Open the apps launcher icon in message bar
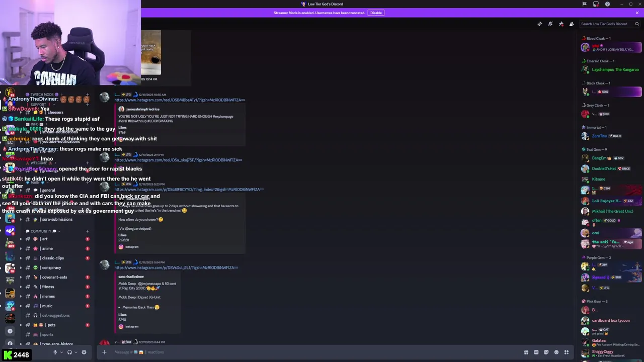Viewport: 644px width, 362px height. tap(567, 352)
